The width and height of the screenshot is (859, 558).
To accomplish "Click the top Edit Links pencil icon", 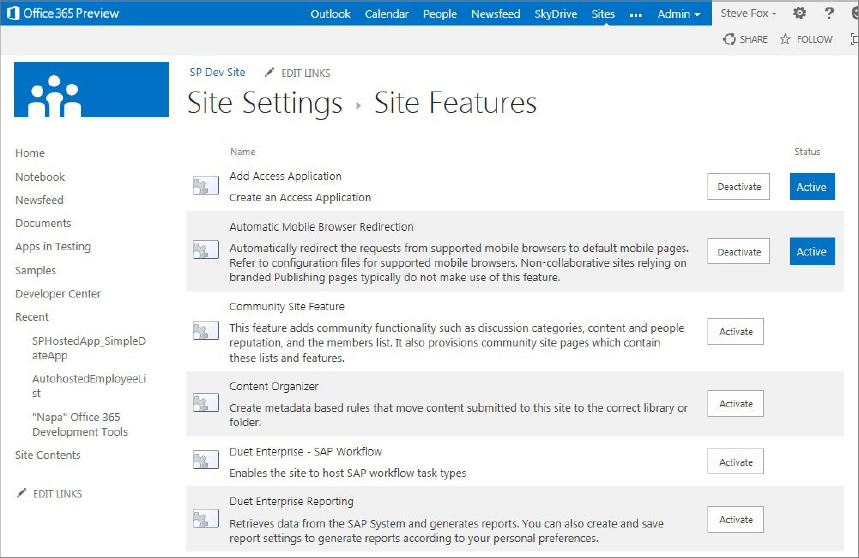I will coord(269,72).
